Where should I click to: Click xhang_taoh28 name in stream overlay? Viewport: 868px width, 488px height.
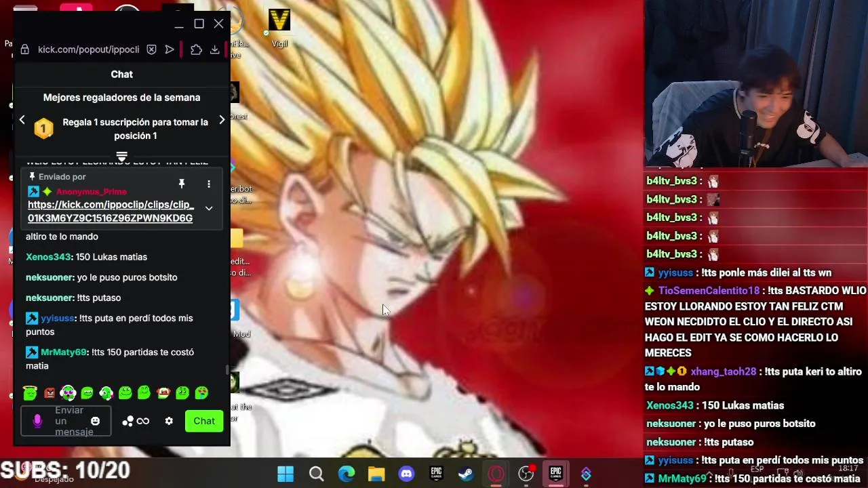pyautogui.click(x=723, y=371)
